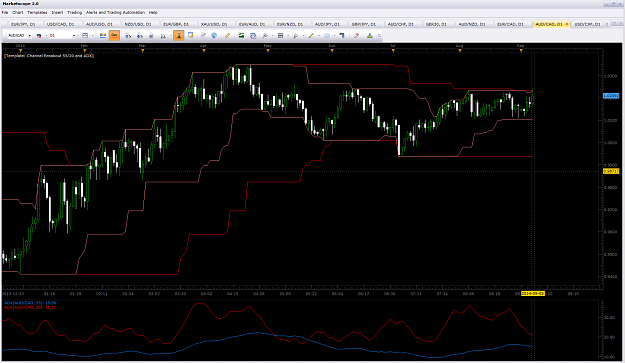
Task: Click the chart note icon beside hourglass
Action: coord(191,35)
